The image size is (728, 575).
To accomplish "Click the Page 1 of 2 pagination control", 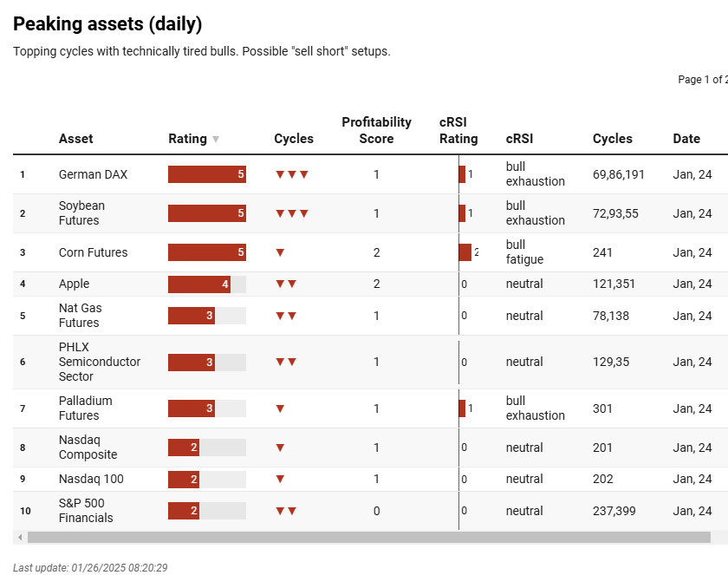I will pyautogui.click(x=702, y=79).
